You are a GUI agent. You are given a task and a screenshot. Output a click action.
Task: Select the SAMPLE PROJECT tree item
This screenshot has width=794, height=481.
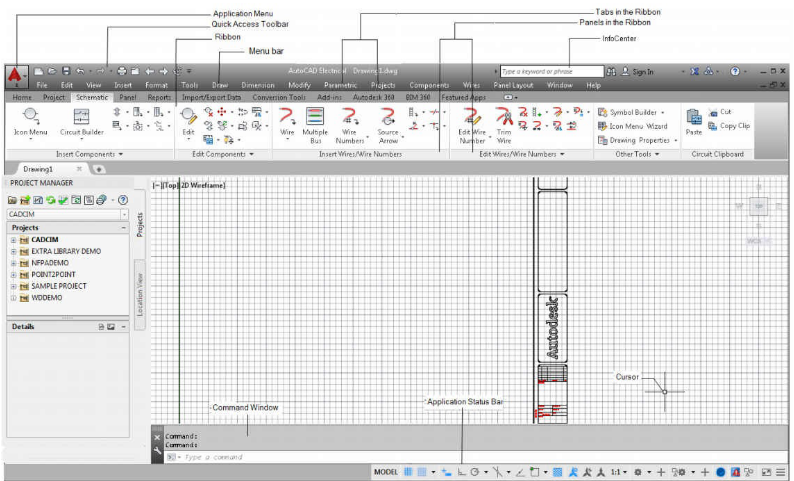(59, 287)
